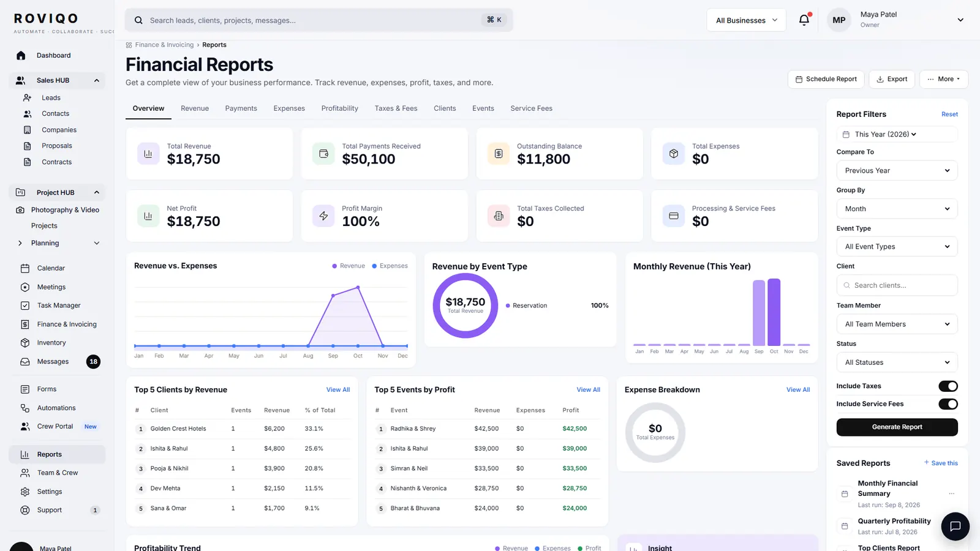Open the All Statuses dropdown

[x=897, y=362]
